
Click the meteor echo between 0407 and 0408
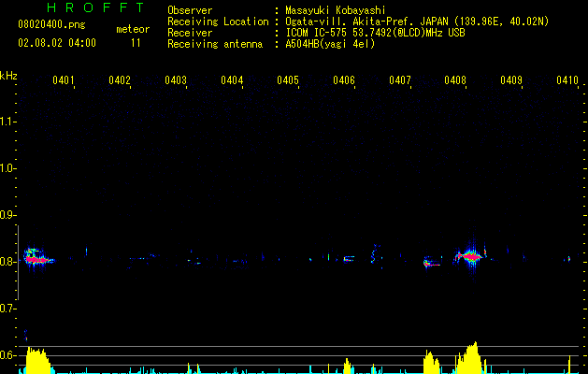click(x=431, y=262)
